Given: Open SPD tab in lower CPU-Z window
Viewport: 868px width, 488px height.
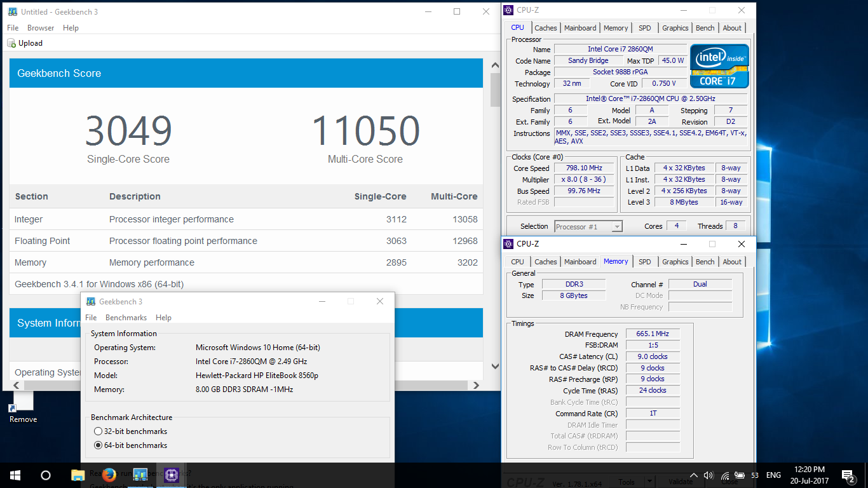Looking at the screenshot, I should point(645,262).
